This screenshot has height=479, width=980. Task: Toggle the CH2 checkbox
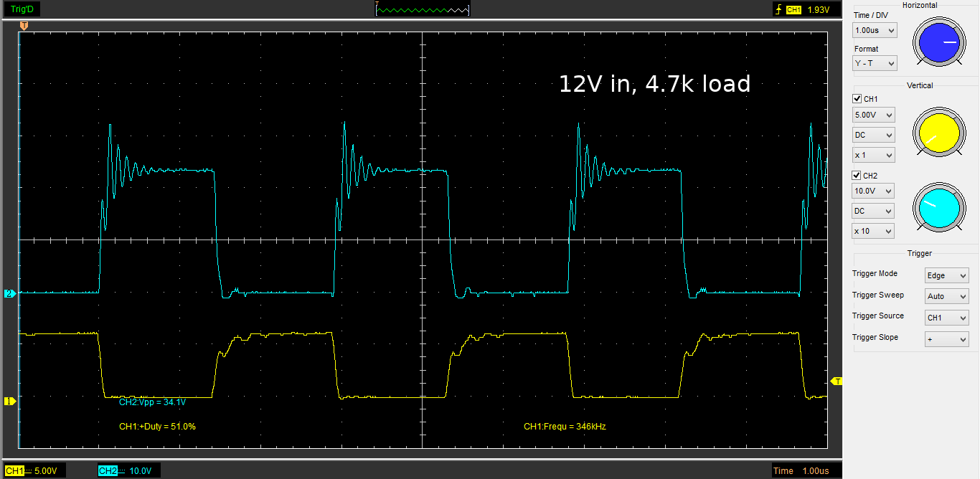coord(857,176)
